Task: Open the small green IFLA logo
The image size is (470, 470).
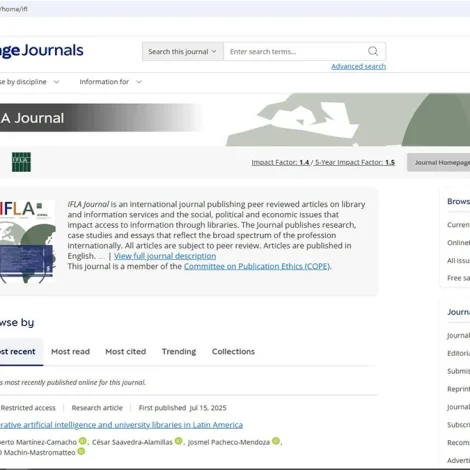Action: (21, 162)
